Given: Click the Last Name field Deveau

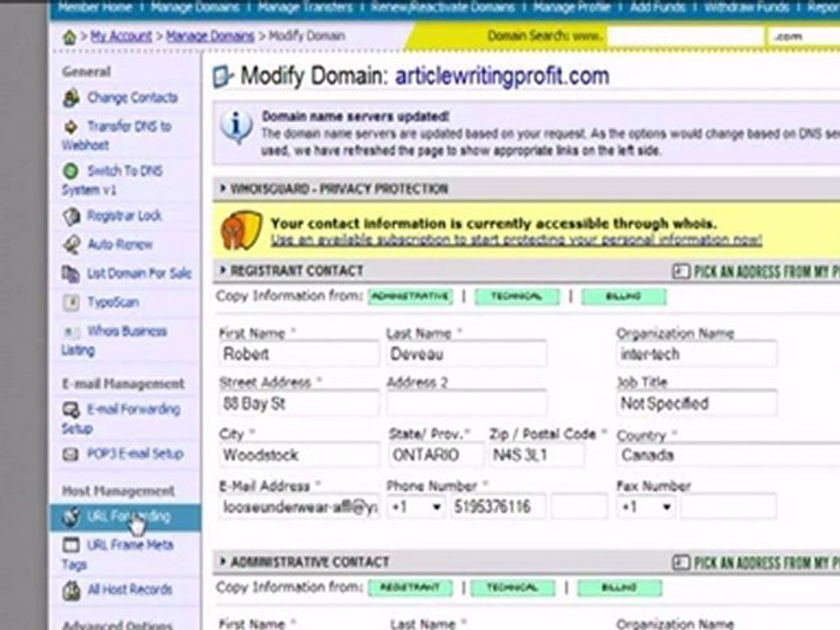Looking at the screenshot, I should 466,354.
